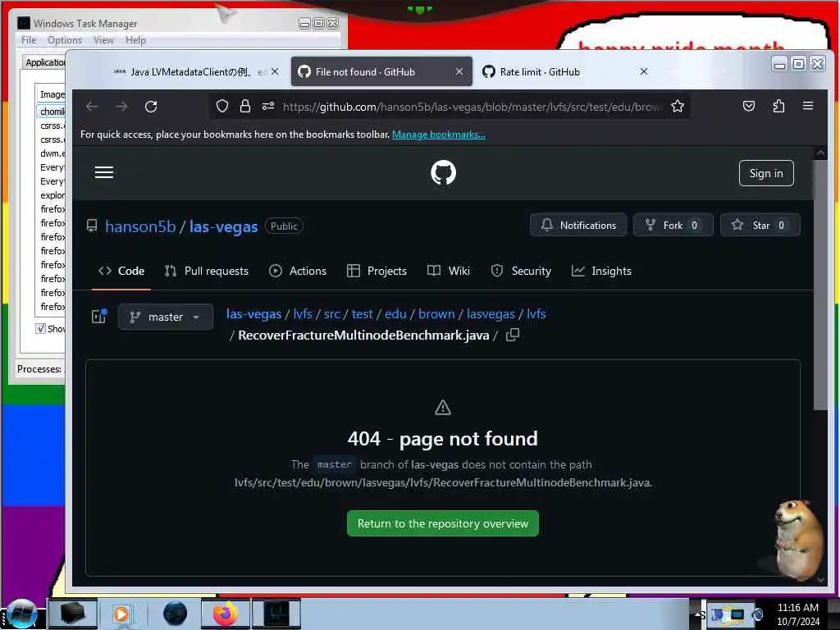Open the View menu in Task Manager

(103, 40)
